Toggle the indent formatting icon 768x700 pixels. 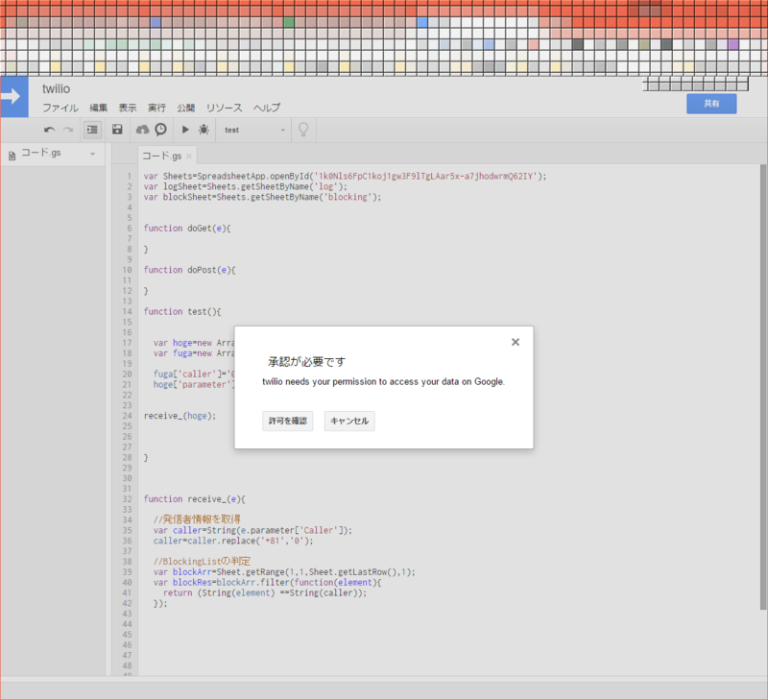point(92,130)
